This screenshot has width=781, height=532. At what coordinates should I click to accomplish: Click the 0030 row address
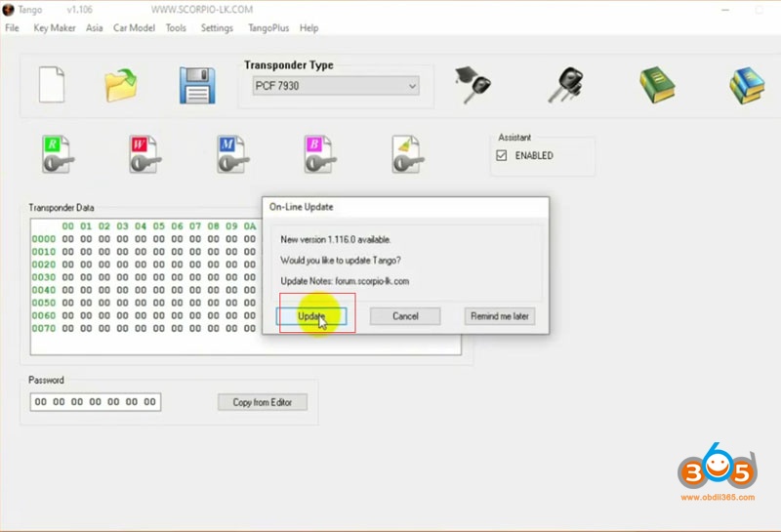pos(44,277)
